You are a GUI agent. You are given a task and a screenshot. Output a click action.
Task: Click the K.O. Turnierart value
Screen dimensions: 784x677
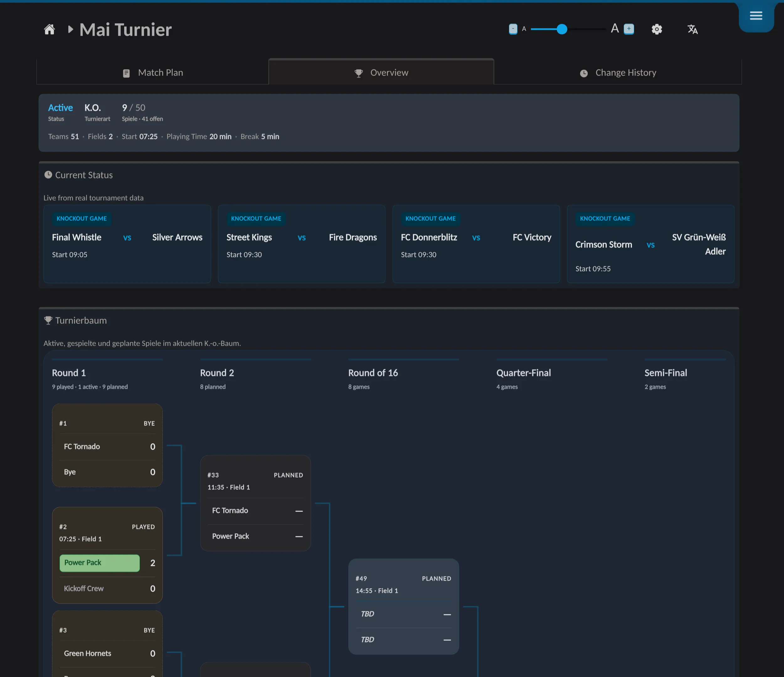point(93,108)
